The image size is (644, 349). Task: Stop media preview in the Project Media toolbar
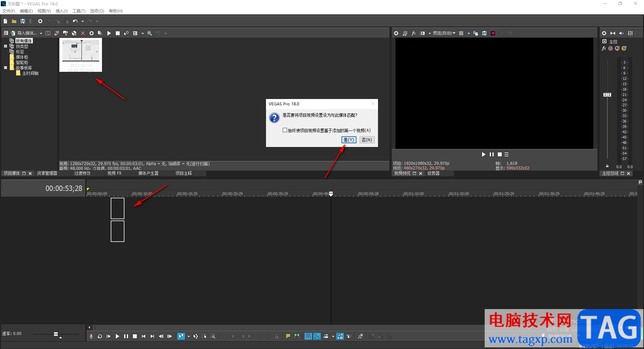coord(118,33)
